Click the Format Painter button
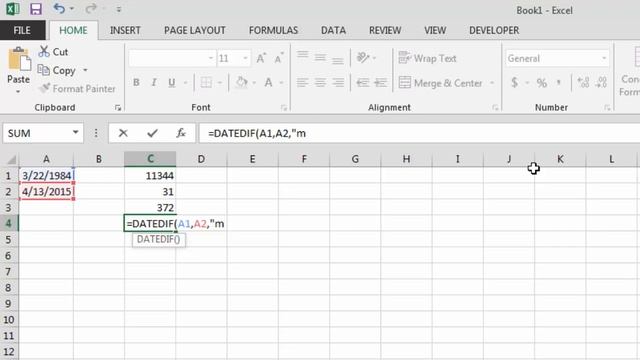640x360 pixels. [77, 89]
